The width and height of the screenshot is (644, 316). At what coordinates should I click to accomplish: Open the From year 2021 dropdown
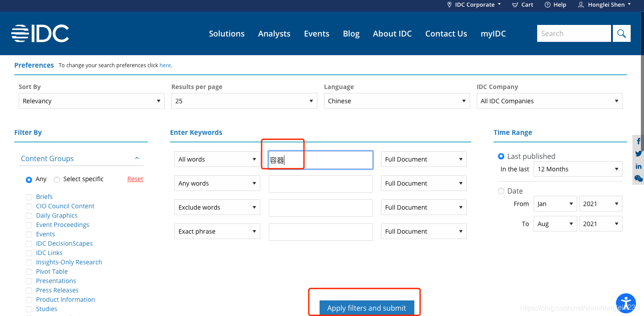pyautogui.click(x=600, y=204)
